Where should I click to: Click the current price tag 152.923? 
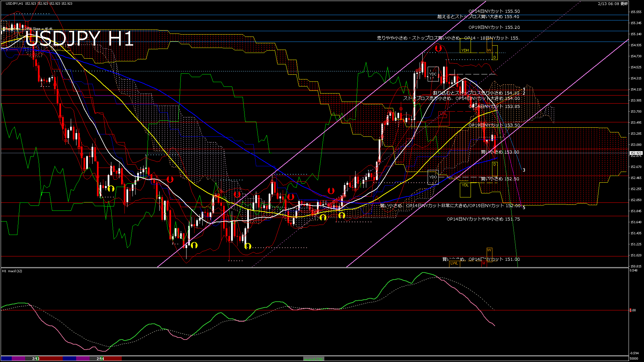coord(636,153)
